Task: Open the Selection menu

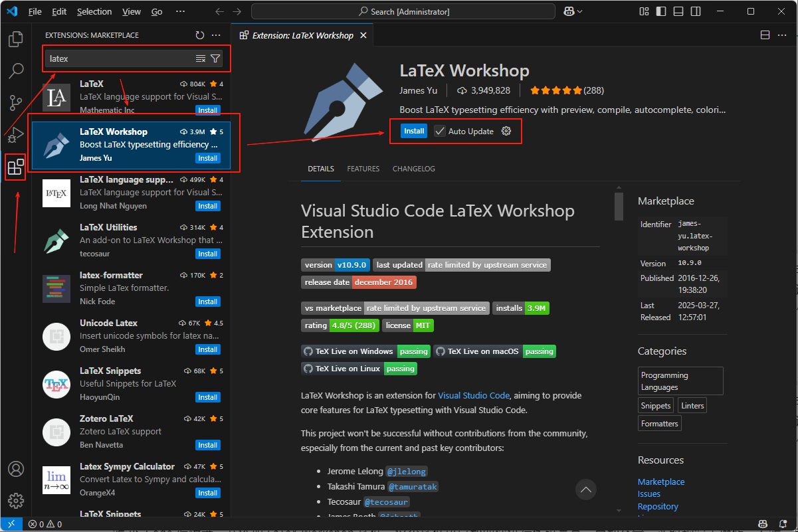Action: (94, 12)
